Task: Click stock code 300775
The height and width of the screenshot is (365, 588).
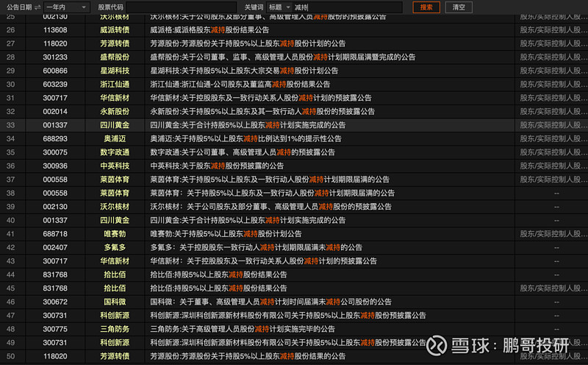Action: (x=55, y=329)
